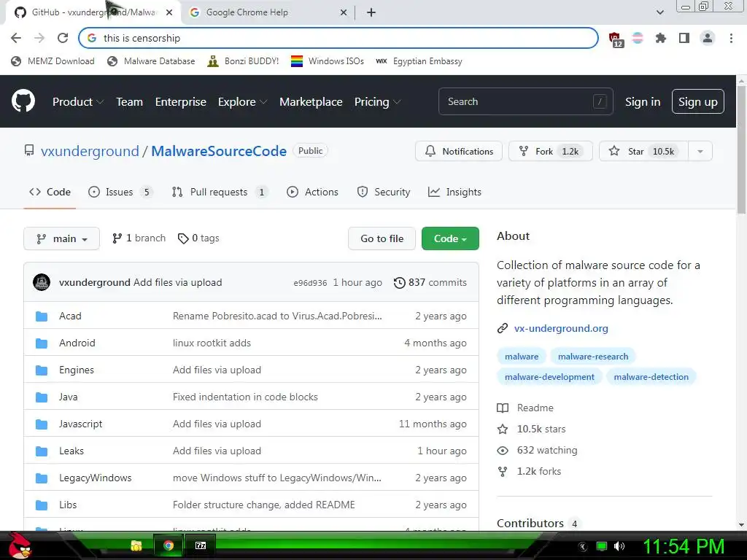
Task: Reload the page with refresh icon
Action: point(63,38)
